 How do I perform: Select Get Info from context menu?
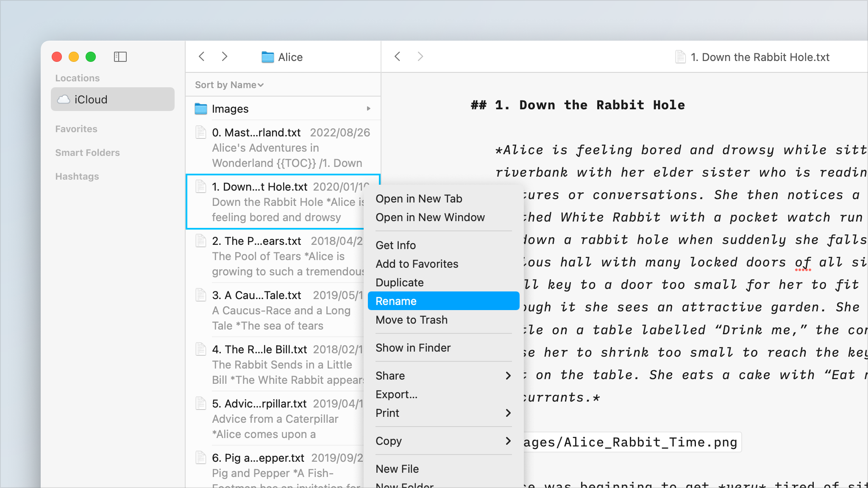(x=443, y=245)
